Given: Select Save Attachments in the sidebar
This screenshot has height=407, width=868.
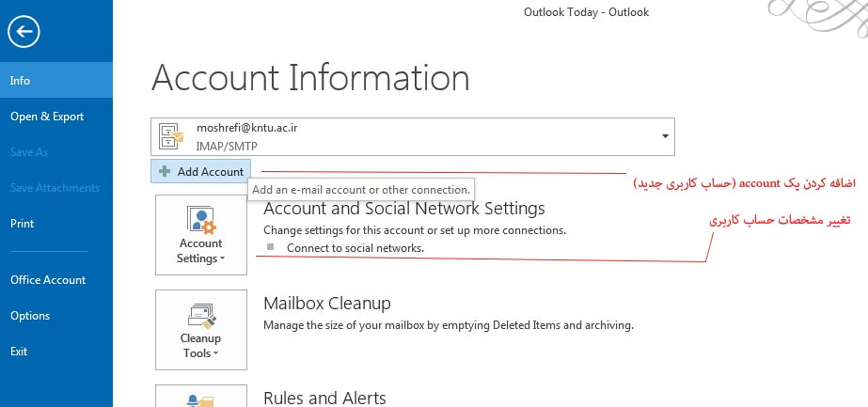Looking at the screenshot, I should click(55, 188).
